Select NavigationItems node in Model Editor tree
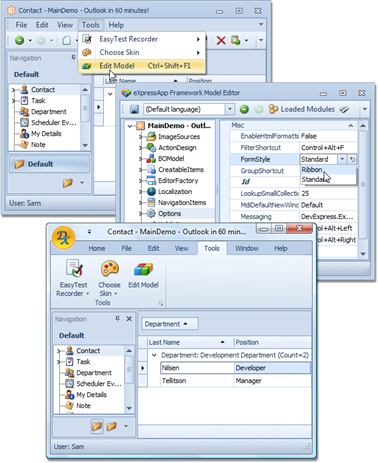378x463 pixels. (182, 203)
